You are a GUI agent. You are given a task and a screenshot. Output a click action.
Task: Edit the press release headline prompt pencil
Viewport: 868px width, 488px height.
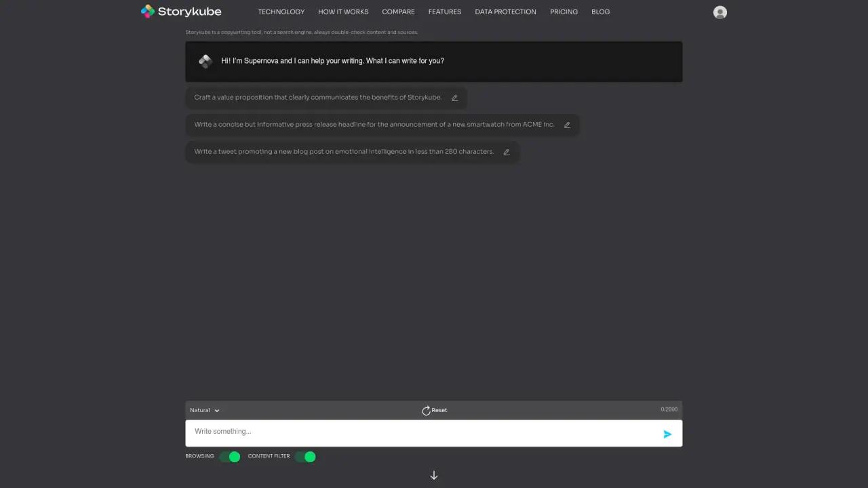click(567, 125)
